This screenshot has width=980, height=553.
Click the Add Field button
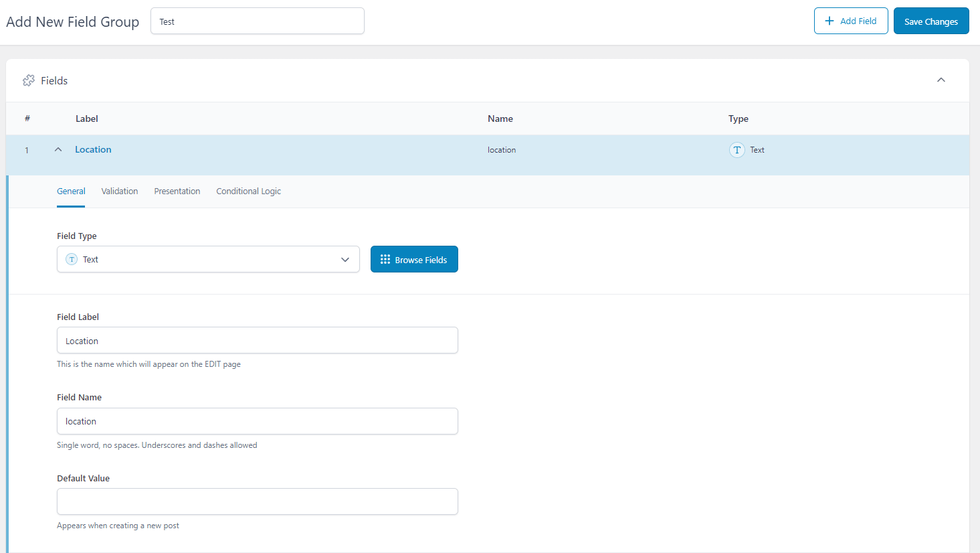(851, 21)
